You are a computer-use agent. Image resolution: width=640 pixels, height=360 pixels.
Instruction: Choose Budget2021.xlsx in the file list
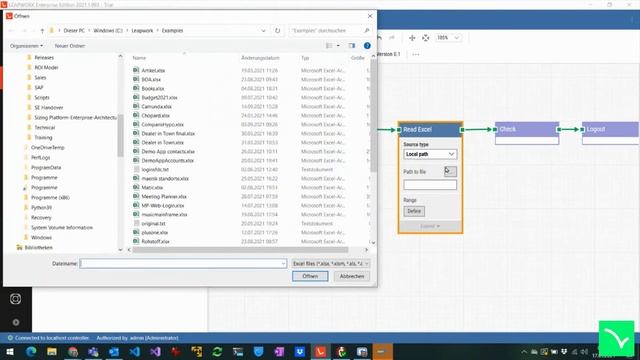pos(159,97)
